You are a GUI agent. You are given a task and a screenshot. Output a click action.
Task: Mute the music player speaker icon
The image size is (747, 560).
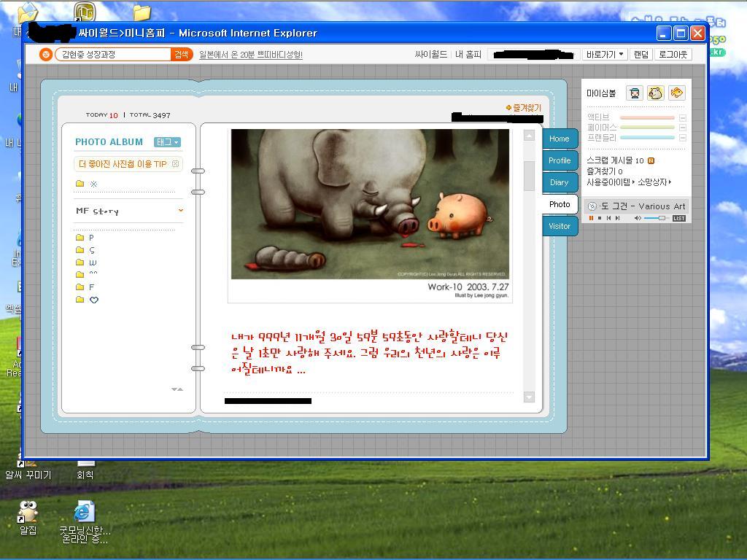click(x=637, y=218)
